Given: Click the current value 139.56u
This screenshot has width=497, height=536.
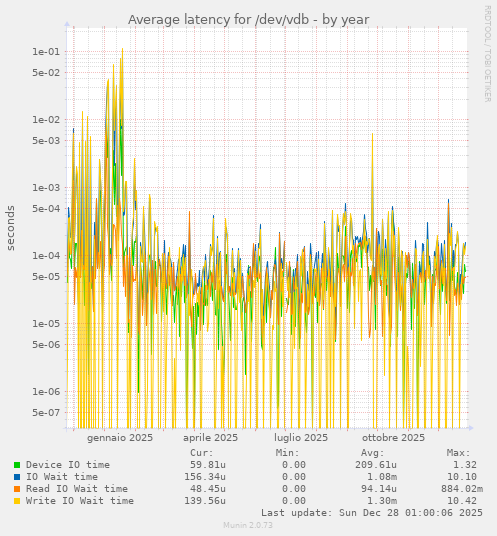Looking at the screenshot, I should click(205, 501).
